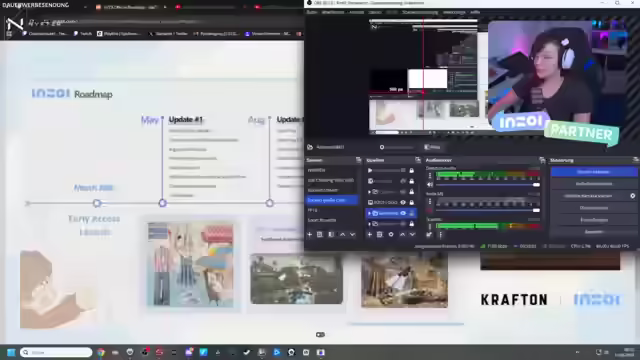Open Szenensammlung menu in OBS
Image resolution: width=640 pixels, height=360 pixels.
click(420, 12)
